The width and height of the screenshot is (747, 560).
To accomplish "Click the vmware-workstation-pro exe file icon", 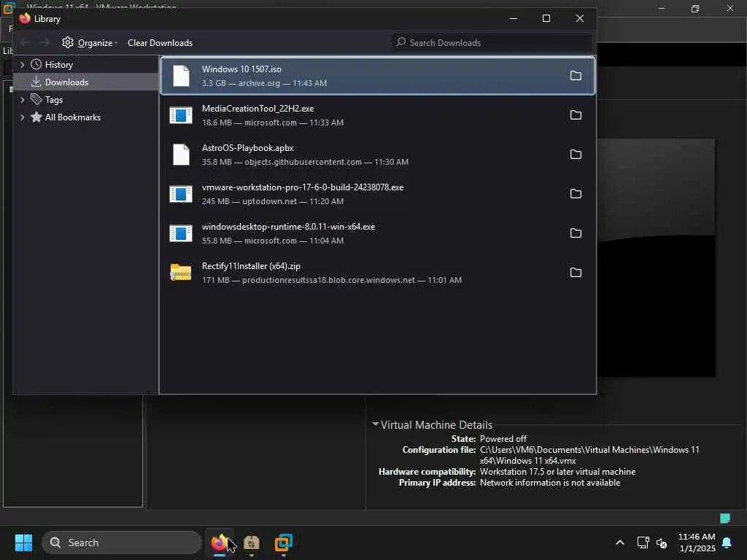I will click(181, 194).
